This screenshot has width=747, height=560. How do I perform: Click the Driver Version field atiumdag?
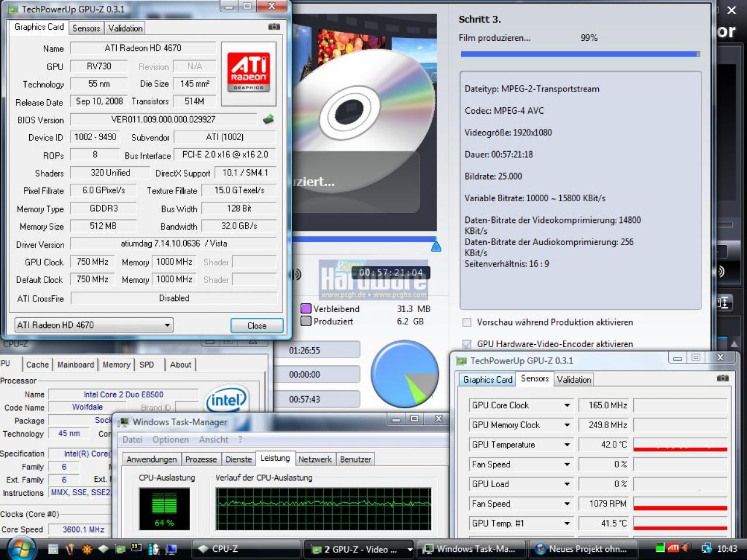coord(174,244)
